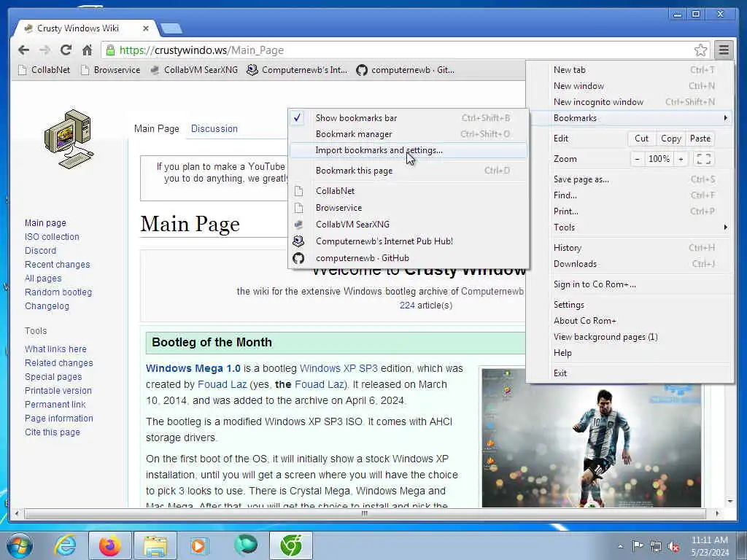Open the Discord sidebar link
The height and width of the screenshot is (560, 747).
point(41,251)
